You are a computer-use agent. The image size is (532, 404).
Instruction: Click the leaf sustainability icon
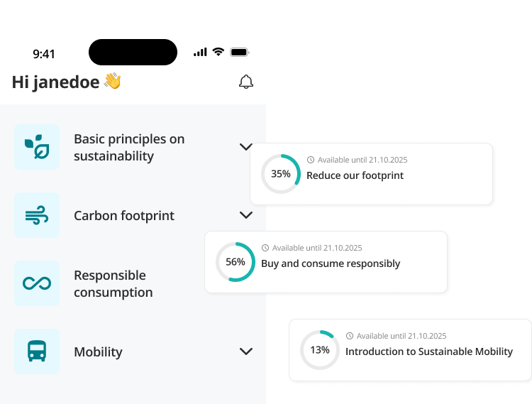(37, 147)
